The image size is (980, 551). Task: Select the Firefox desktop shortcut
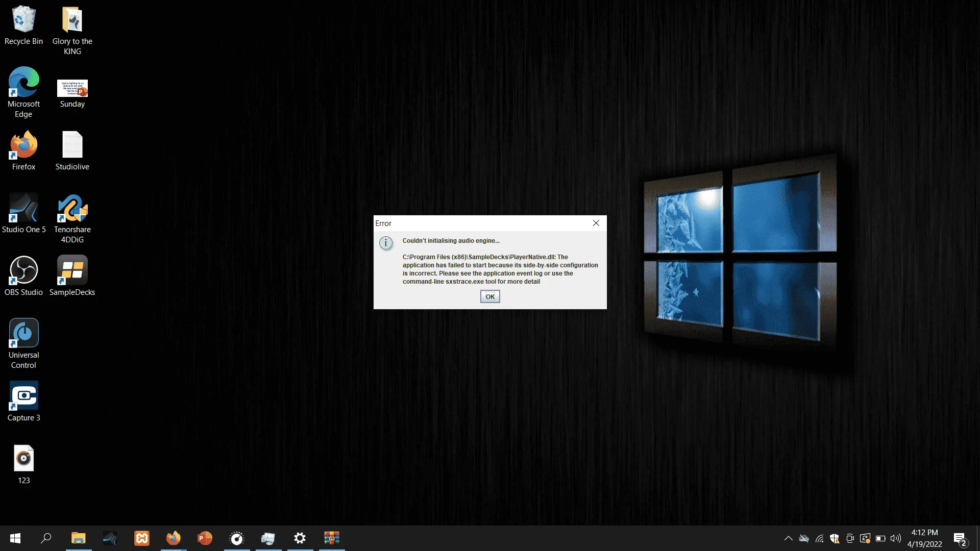pyautogui.click(x=23, y=151)
